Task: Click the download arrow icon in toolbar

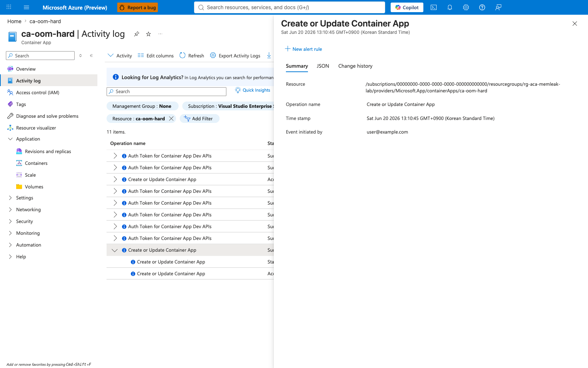Action: [x=269, y=56]
